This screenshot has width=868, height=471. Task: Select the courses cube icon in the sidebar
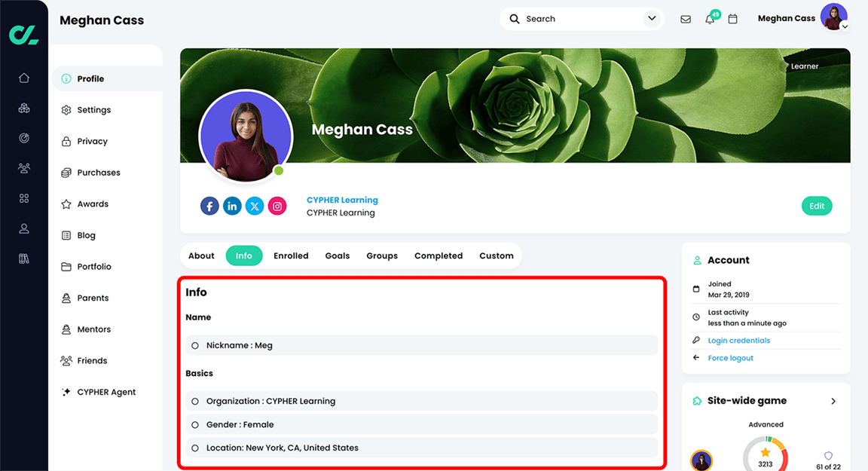pos(23,108)
